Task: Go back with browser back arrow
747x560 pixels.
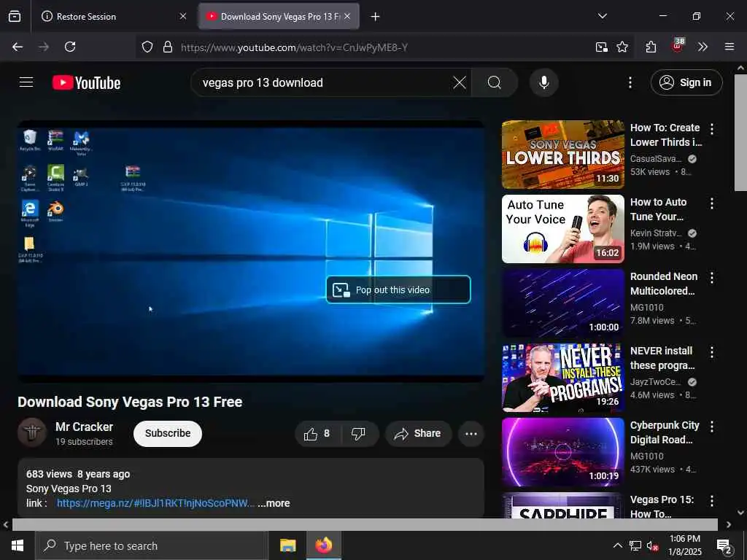Action: click(x=18, y=47)
